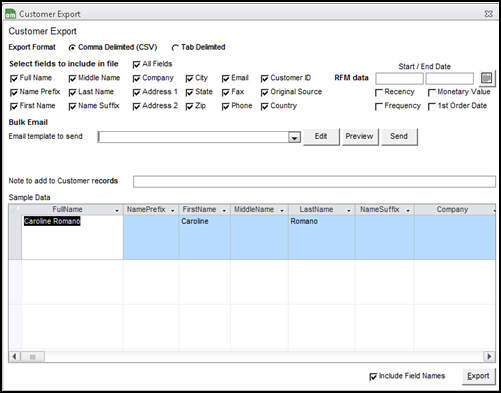Viewport: 501px width, 393px height.
Task: Click the email template text field
Action: (x=193, y=137)
